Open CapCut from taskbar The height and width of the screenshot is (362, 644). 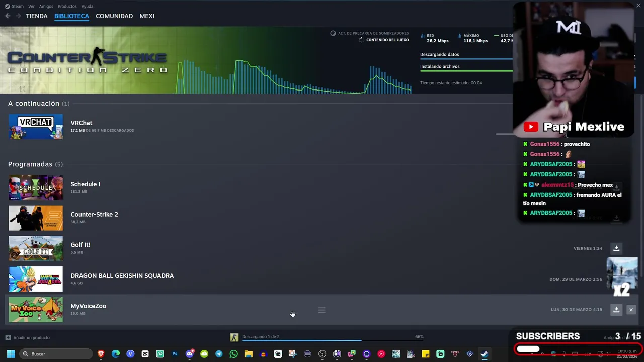[145, 354]
